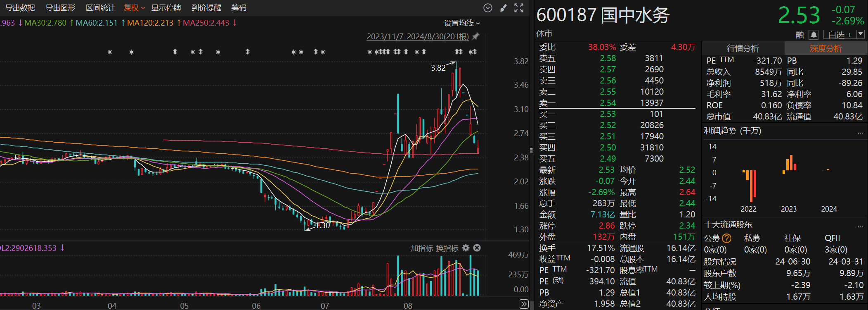Open 区间统计 tool
Viewport: 868px width, 310px height.
[100, 8]
